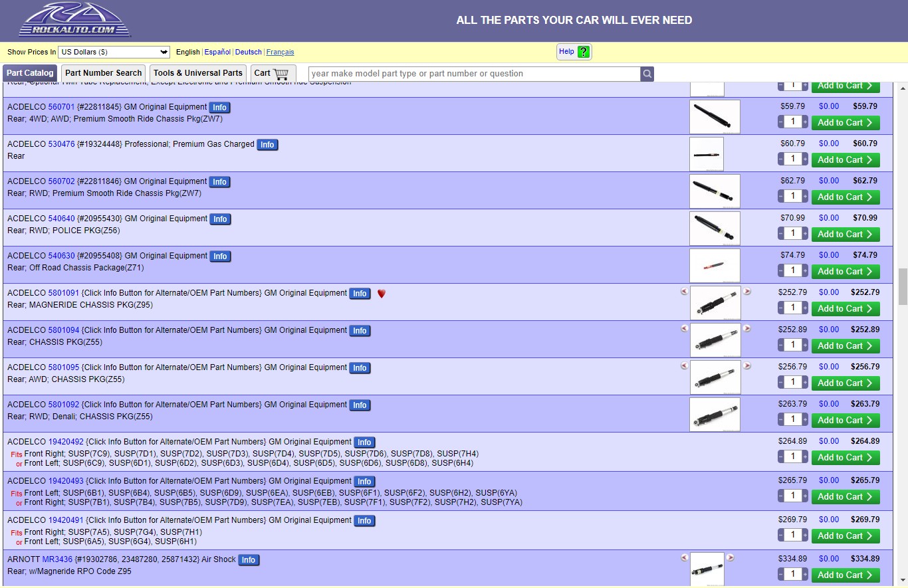Open the green Help question mark icon
Viewport: 908px width, 588px height.
(584, 52)
